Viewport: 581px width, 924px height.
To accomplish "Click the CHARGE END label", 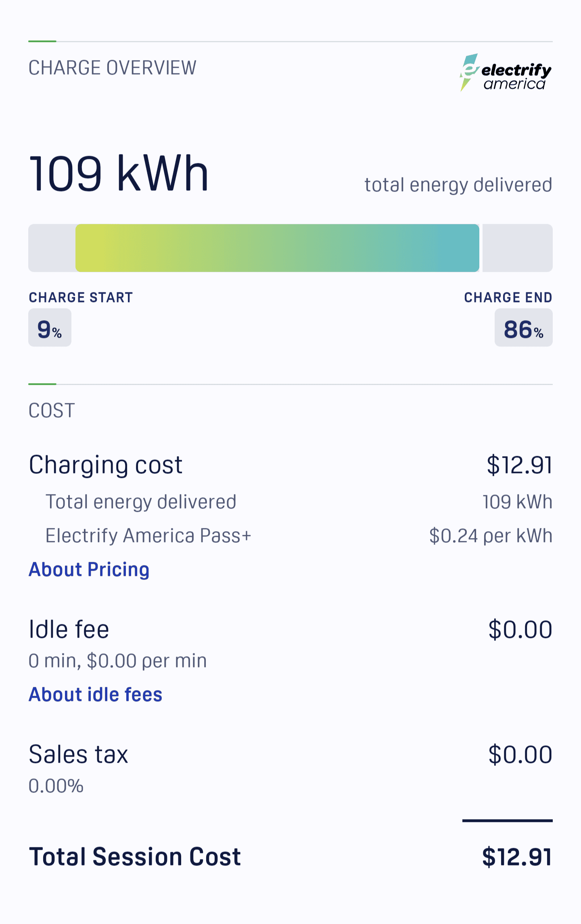I will click(508, 298).
